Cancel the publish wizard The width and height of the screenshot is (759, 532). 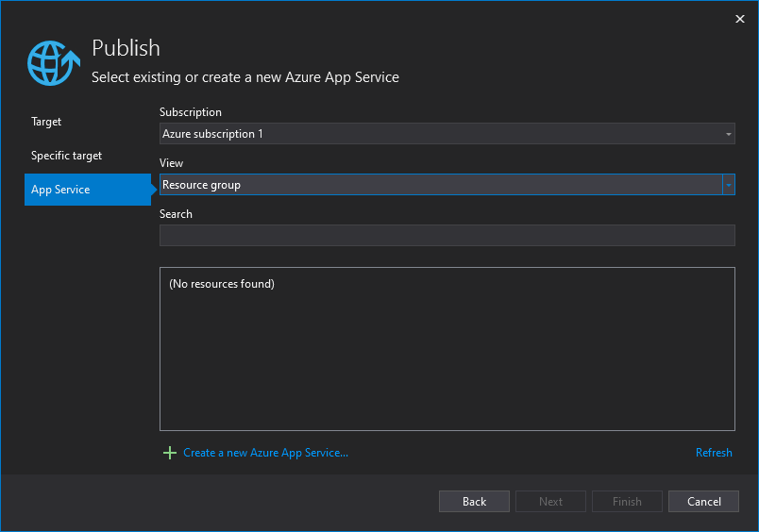(x=703, y=502)
